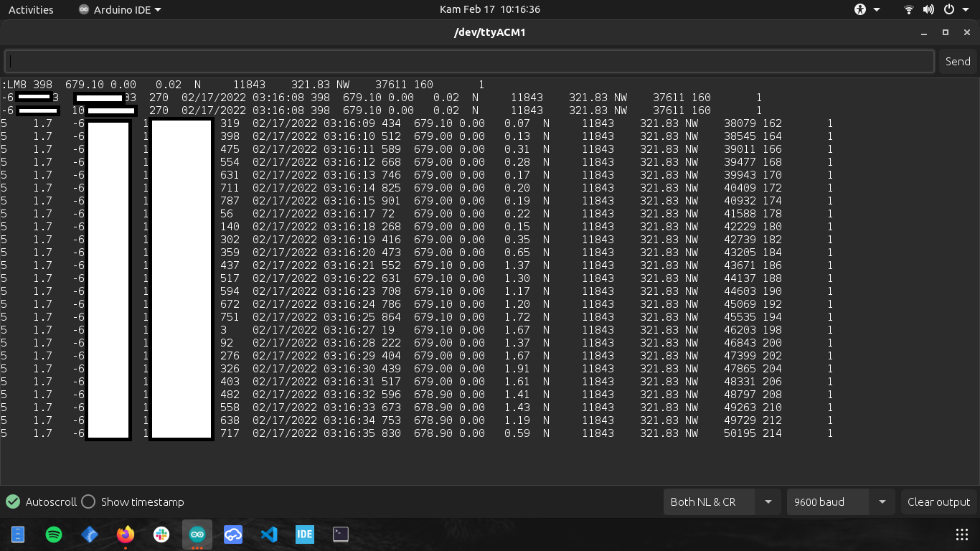
Task: Open the Files application in the dock
Action: pos(18,534)
